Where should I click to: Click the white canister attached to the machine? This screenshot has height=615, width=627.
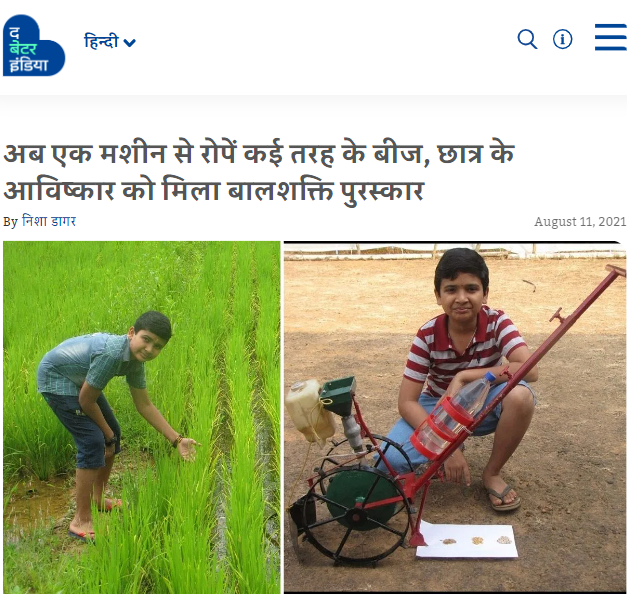click(x=309, y=410)
